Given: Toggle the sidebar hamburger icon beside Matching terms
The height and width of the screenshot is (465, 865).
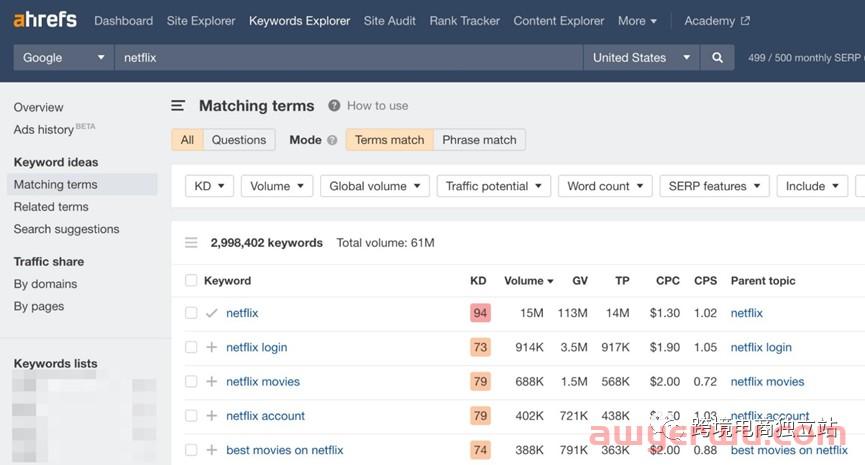Looking at the screenshot, I should tap(178, 105).
